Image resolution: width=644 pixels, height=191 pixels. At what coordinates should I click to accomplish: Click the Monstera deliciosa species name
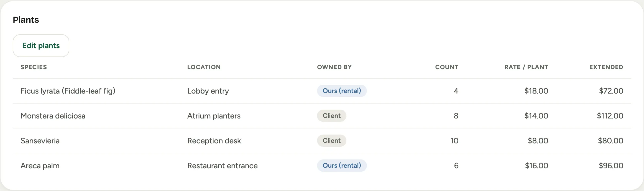[x=53, y=116]
